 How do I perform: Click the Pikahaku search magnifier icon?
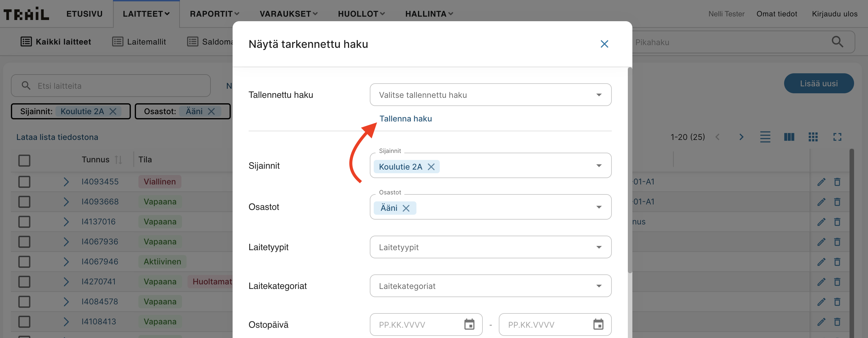pos(837,42)
